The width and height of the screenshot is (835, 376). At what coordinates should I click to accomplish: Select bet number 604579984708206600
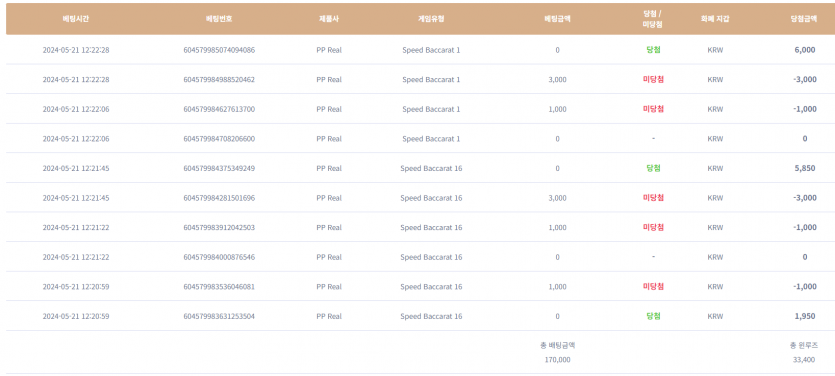(x=219, y=139)
